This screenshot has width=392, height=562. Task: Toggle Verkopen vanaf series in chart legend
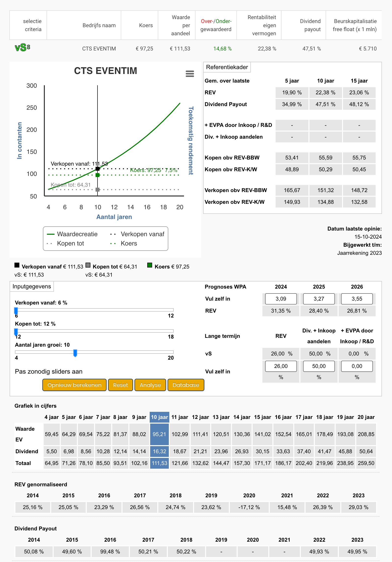pyautogui.click(x=137, y=234)
